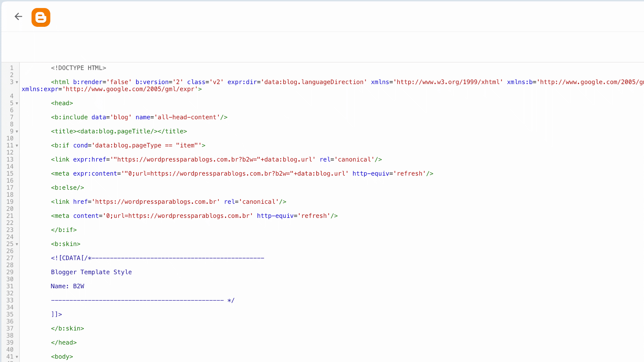
Task: Fold the b:if condition on line 11
Action: point(17,146)
